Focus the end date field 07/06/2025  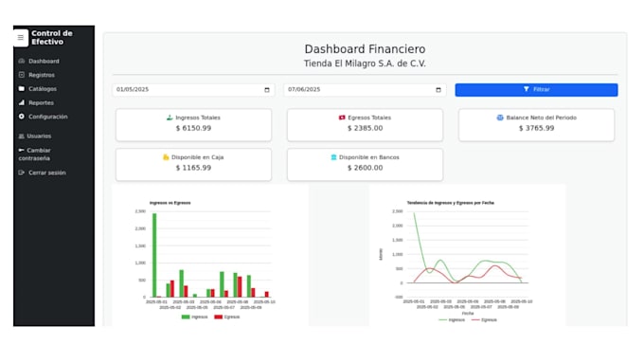[x=365, y=90]
